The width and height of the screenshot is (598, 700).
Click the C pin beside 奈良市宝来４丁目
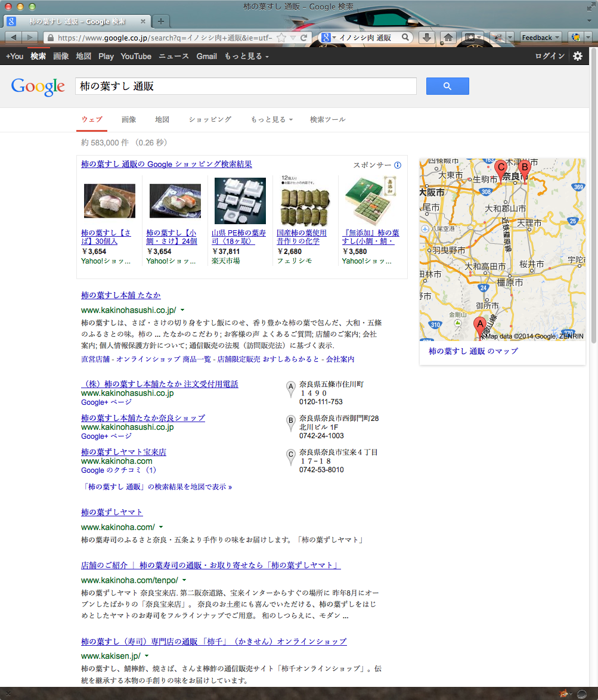pyautogui.click(x=290, y=457)
